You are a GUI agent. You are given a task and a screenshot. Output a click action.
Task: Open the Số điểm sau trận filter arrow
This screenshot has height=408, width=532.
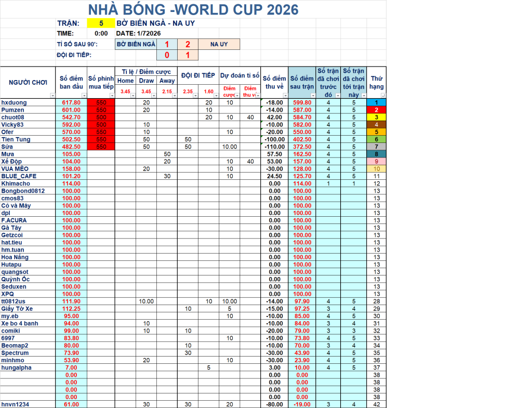pos(313,96)
